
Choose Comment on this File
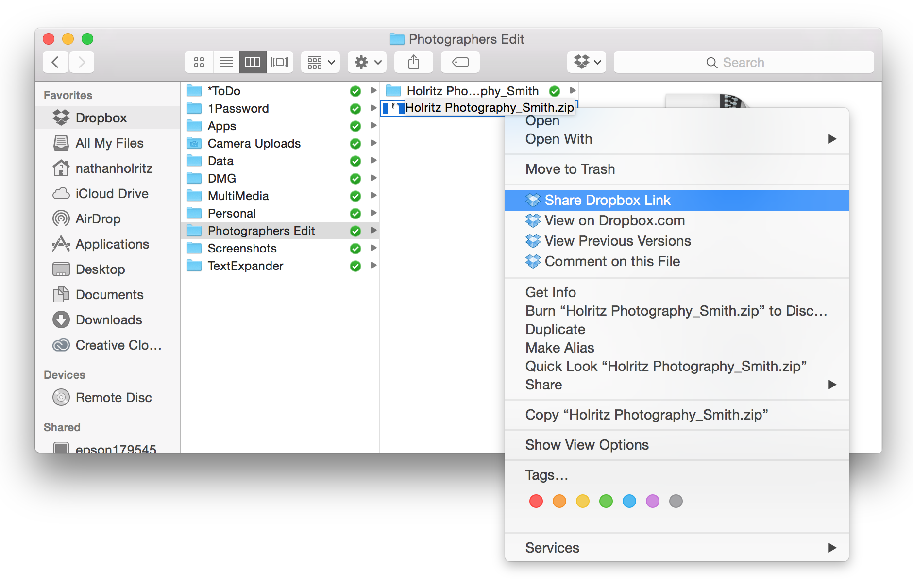(x=677, y=261)
